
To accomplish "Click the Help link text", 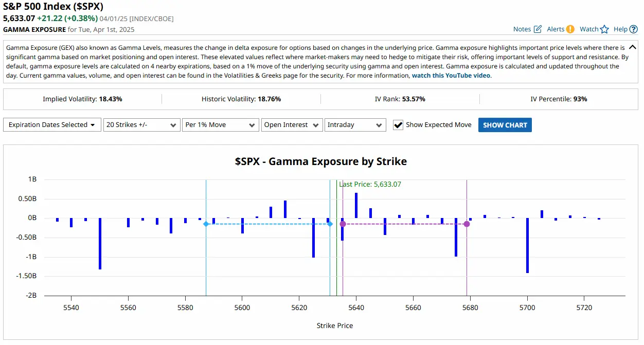I will click(x=620, y=29).
